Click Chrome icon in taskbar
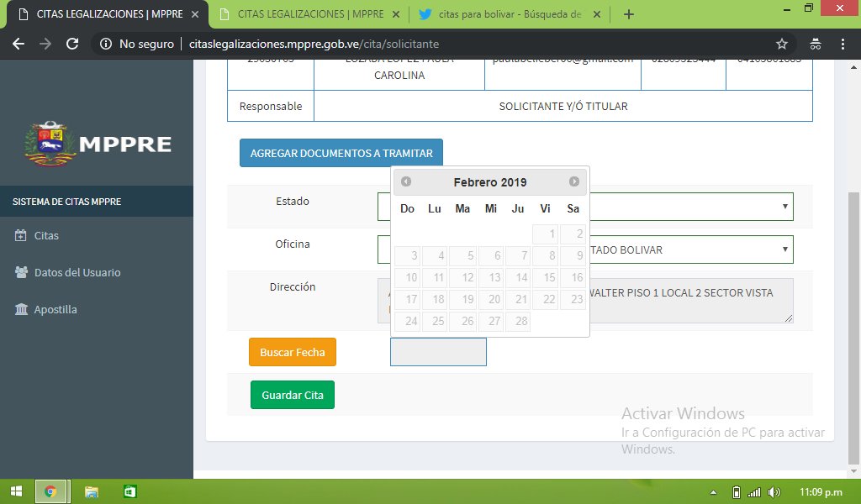The image size is (861, 504). (50, 491)
